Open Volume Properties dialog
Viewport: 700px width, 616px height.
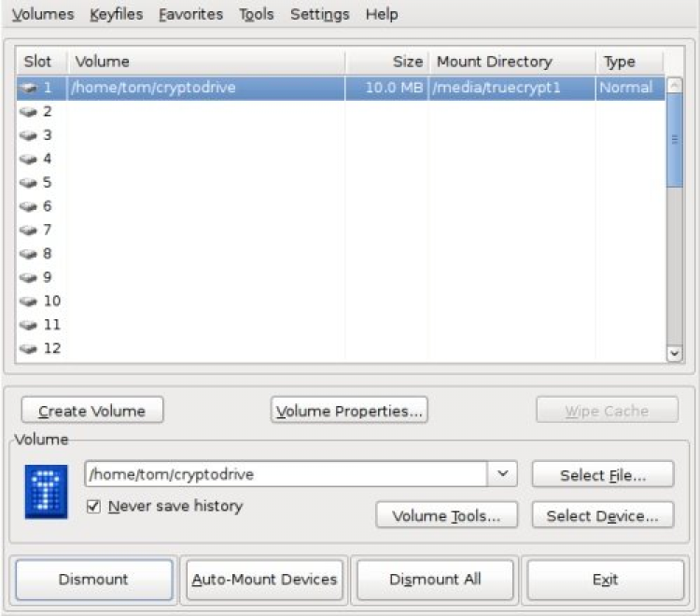click(x=349, y=410)
